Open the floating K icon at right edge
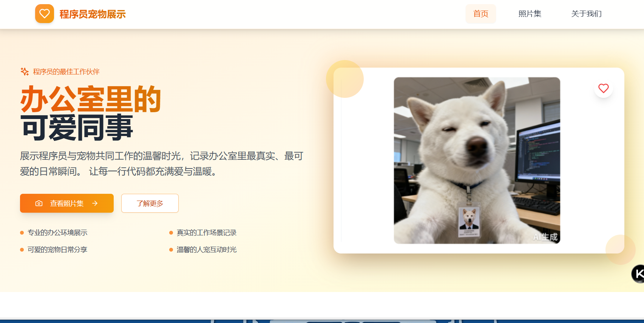Image resolution: width=644 pixels, height=323 pixels. pyautogui.click(x=638, y=274)
